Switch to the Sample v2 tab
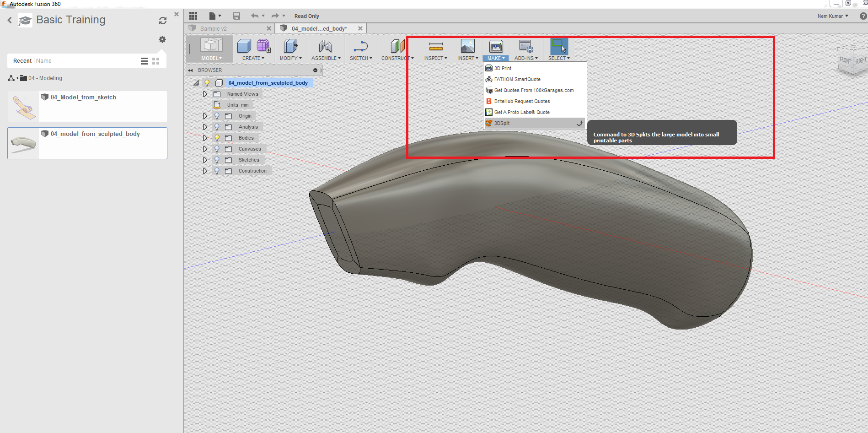 (214, 28)
